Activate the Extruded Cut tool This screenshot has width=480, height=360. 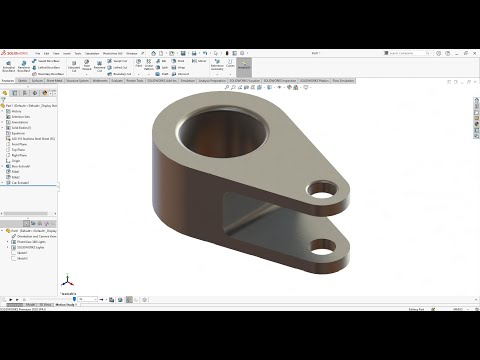(x=74, y=66)
